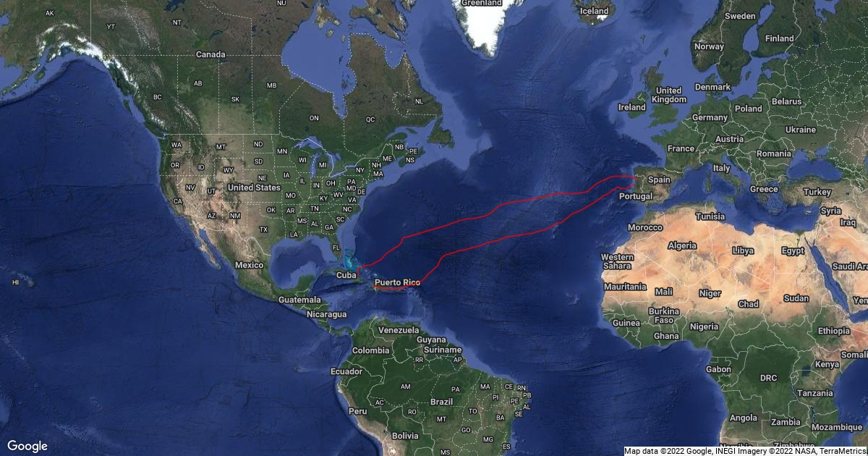The height and width of the screenshot is (456, 868).
Task: Select the Spain label on map
Action: point(658,180)
